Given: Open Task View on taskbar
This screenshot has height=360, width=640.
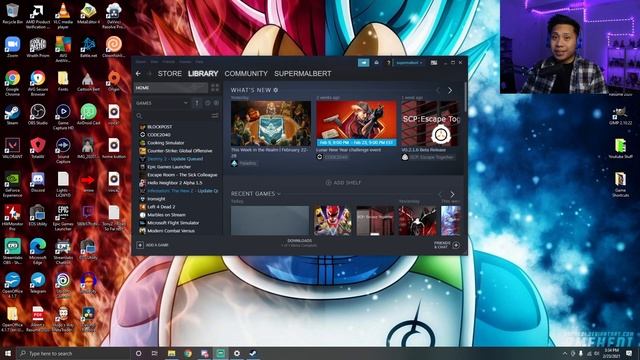Looking at the screenshot, I should point(155,353).
